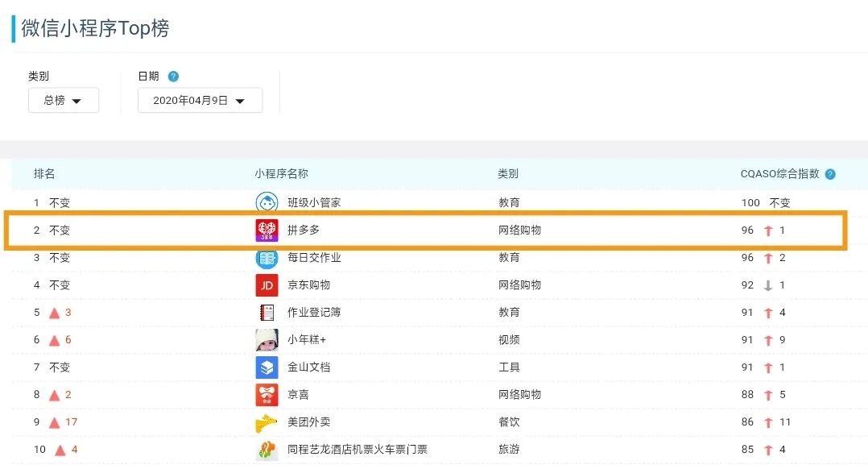The height and width of the screenshot is (465, 868).
Task: Click the 拼多多 app icon
Action: pos(267,230)
